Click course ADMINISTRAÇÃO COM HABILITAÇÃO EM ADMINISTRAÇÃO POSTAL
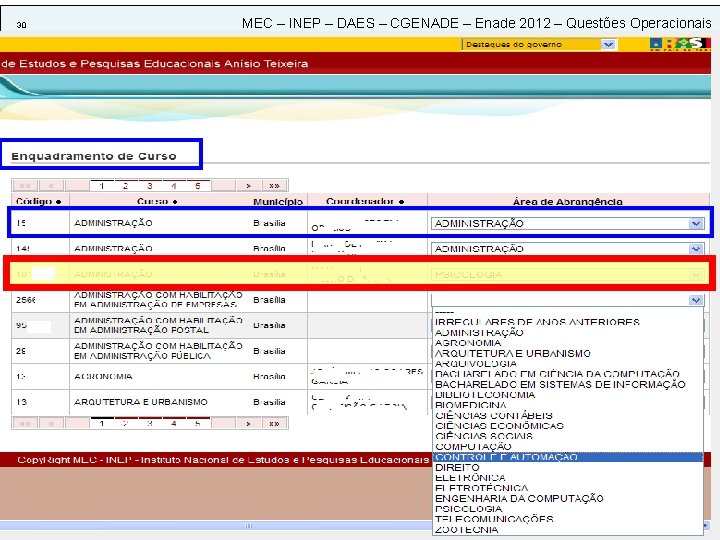 click(x=158, y=325)
